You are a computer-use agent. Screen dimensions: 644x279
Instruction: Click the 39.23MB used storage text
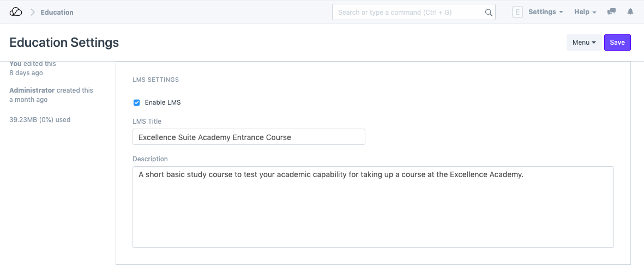(x=40, y=120)
